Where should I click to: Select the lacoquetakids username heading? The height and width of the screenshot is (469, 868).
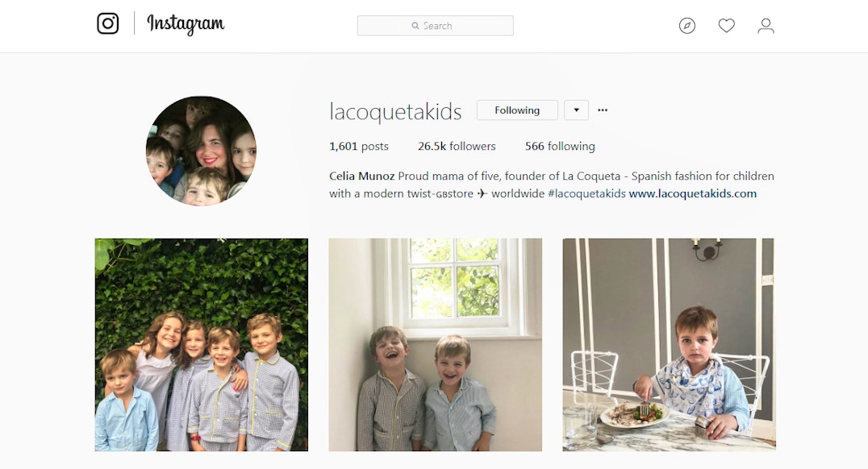click(x=395, y=112)
